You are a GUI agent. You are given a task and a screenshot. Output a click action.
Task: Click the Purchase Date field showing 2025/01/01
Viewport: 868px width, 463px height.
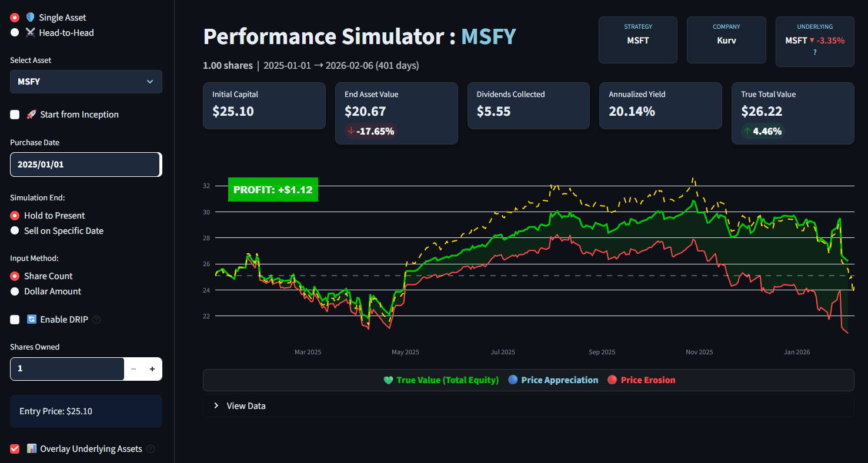coord(86,165)
